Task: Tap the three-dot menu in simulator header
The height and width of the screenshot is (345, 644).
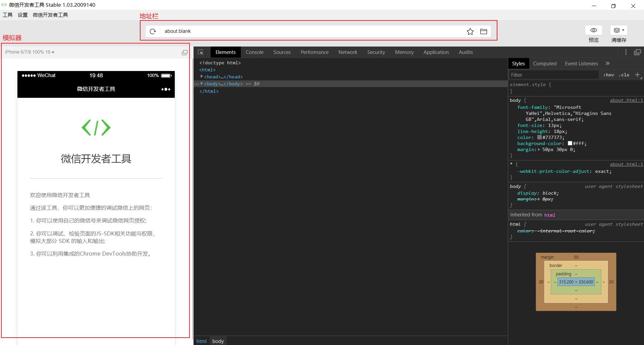Action: tap(166, 89)
